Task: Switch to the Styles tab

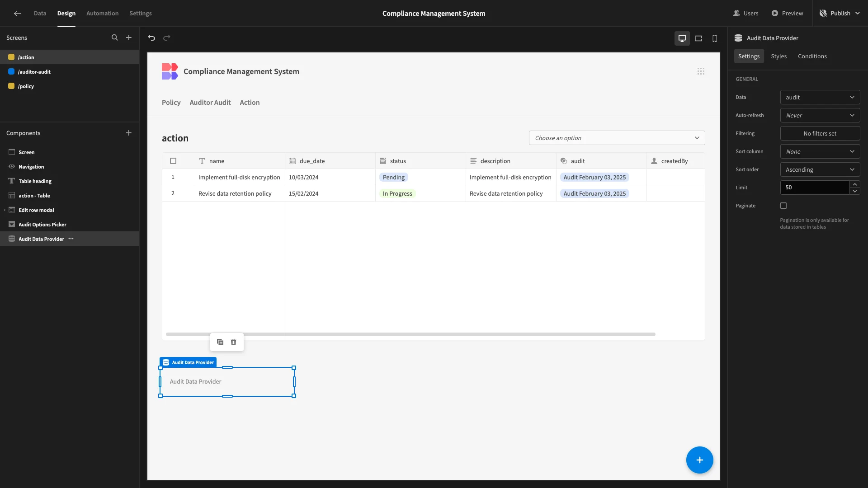Action: [x=778, y=56]
